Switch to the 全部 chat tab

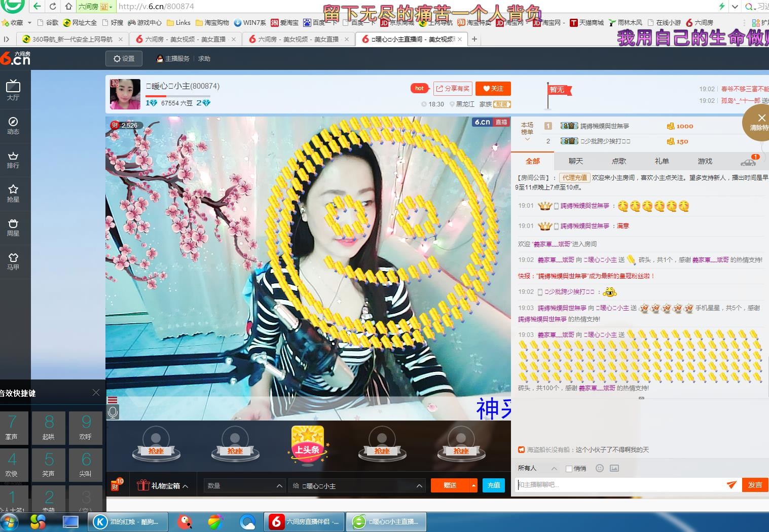(533, 161)
